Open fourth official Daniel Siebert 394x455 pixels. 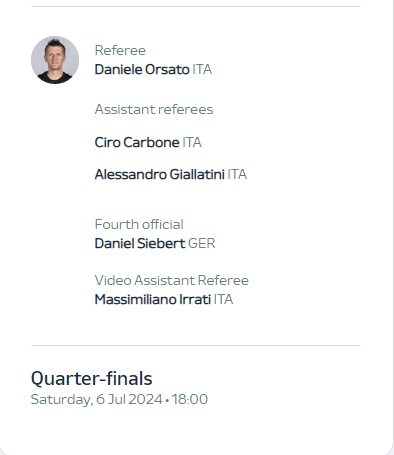tap(140, 243)
